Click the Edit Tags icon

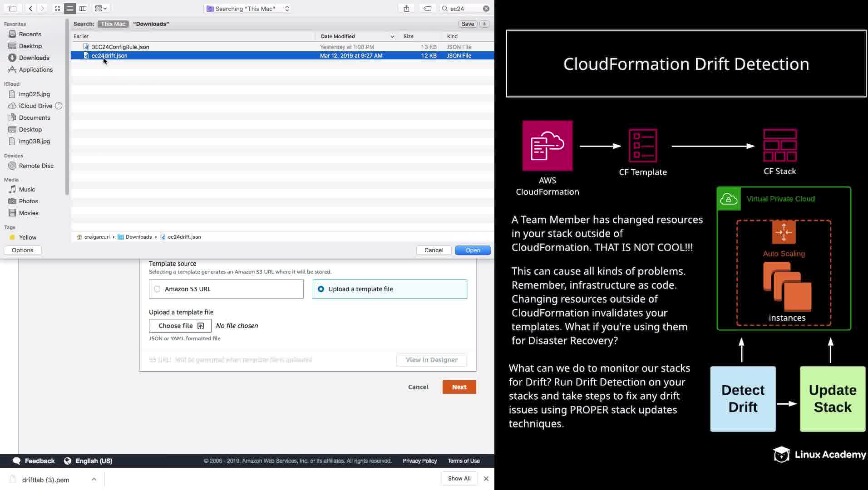tap(428, 9)
